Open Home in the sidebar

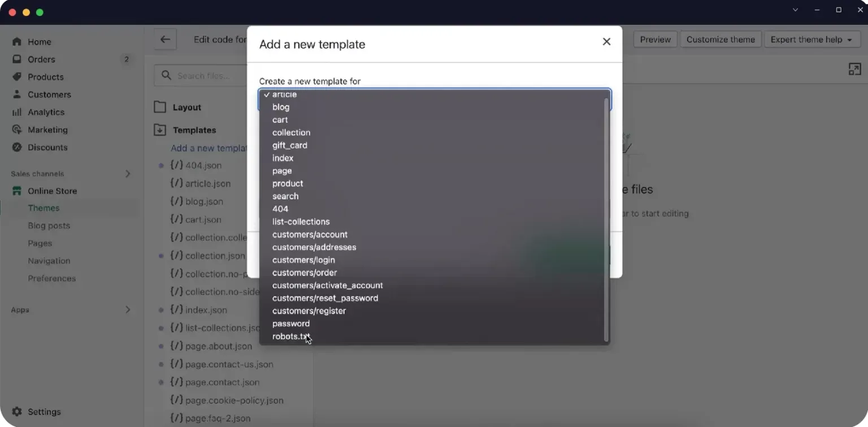tap(39, 42)
